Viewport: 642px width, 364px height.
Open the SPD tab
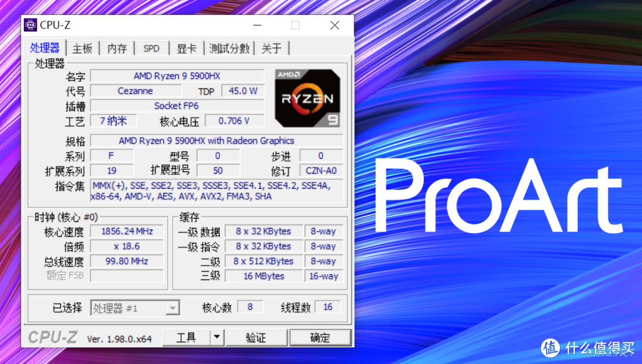(152, 49)
